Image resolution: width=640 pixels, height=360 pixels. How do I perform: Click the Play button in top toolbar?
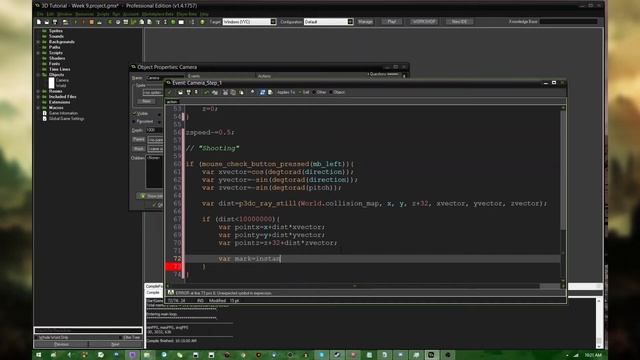[391, 22]
